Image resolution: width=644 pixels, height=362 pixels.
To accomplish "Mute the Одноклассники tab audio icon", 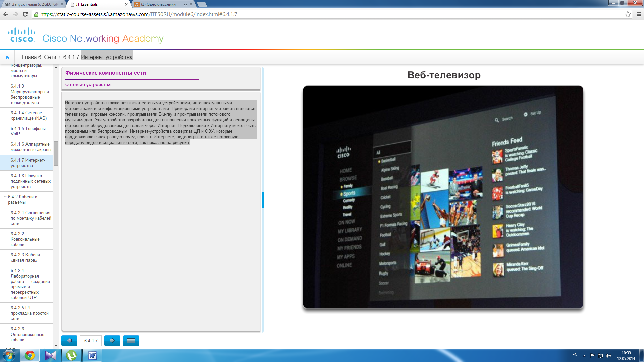I will click(x=185, y=4).
